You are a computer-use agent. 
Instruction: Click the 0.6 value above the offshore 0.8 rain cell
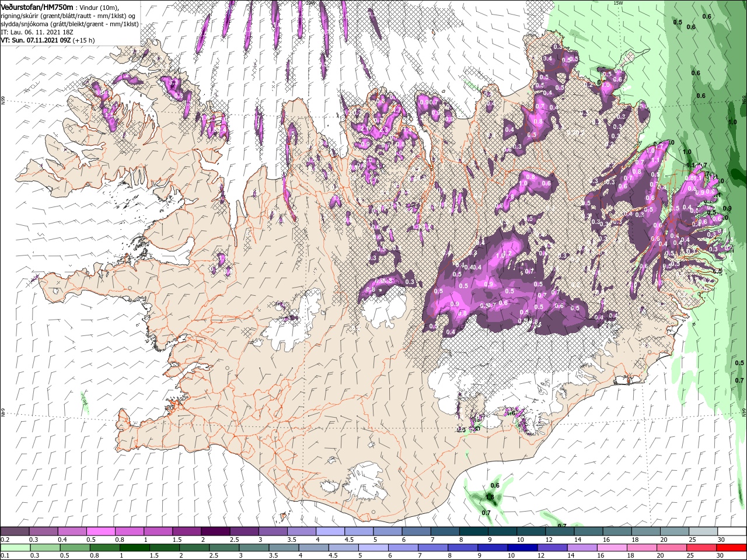point(495,485)
